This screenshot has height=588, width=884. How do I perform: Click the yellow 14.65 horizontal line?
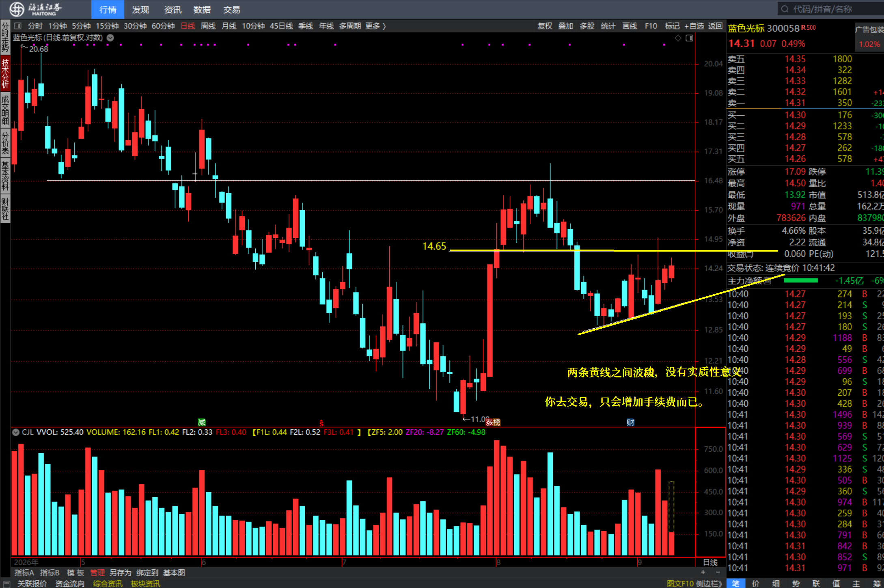(x=613, y=250)
